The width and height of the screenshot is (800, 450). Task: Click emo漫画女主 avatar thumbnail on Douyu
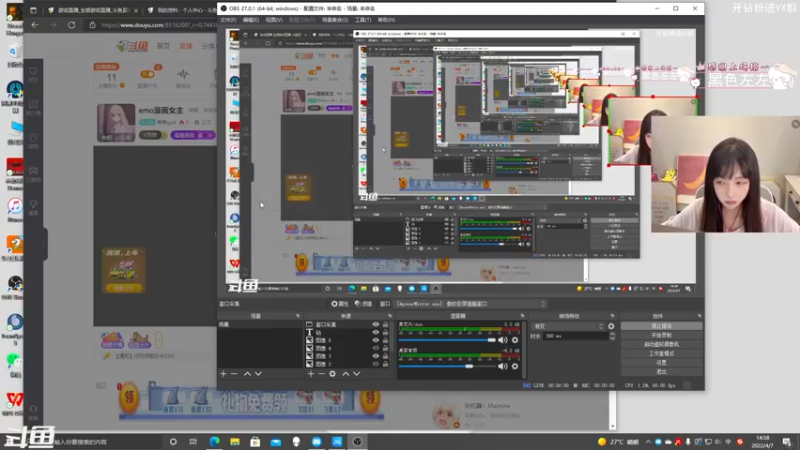click(116, 122)
